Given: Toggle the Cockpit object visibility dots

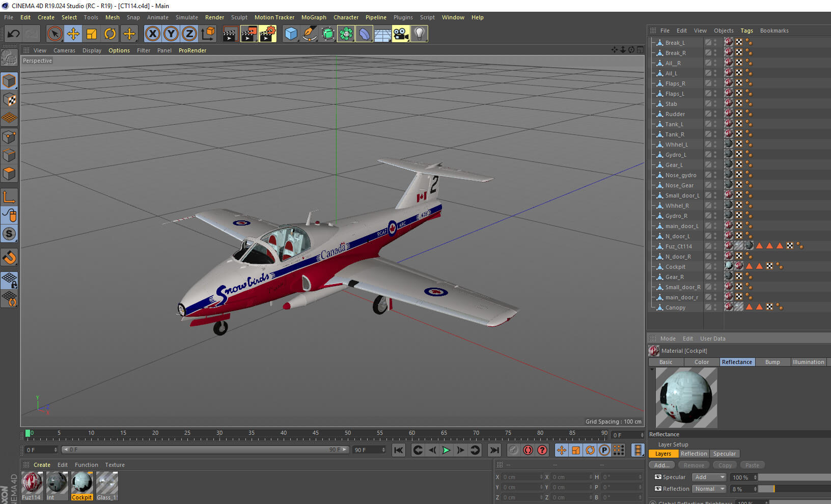Looking at the screenshot, I should point(715,267).
